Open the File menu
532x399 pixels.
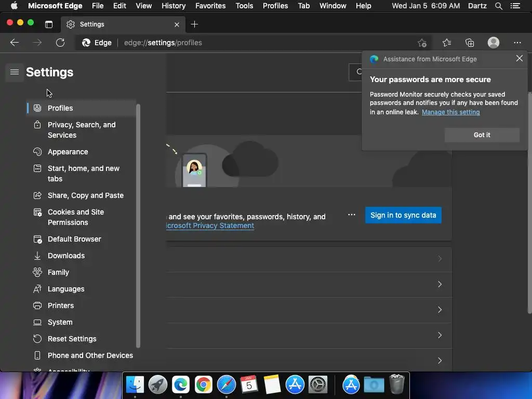(97, 6)
